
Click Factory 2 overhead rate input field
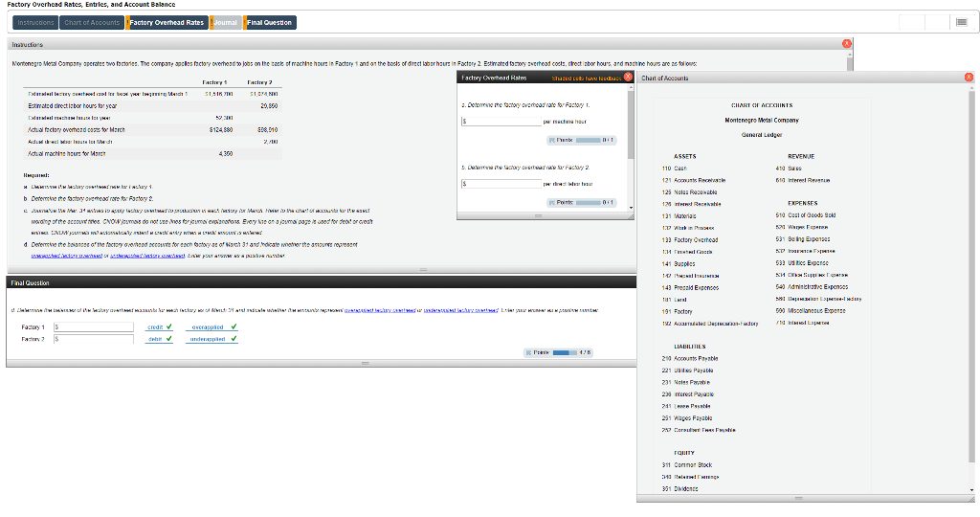coord(501,184)
